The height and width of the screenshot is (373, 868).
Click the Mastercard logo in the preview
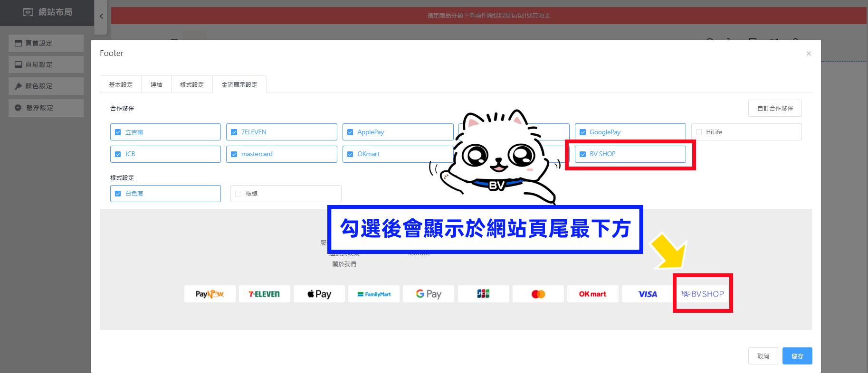click(538, 294)
